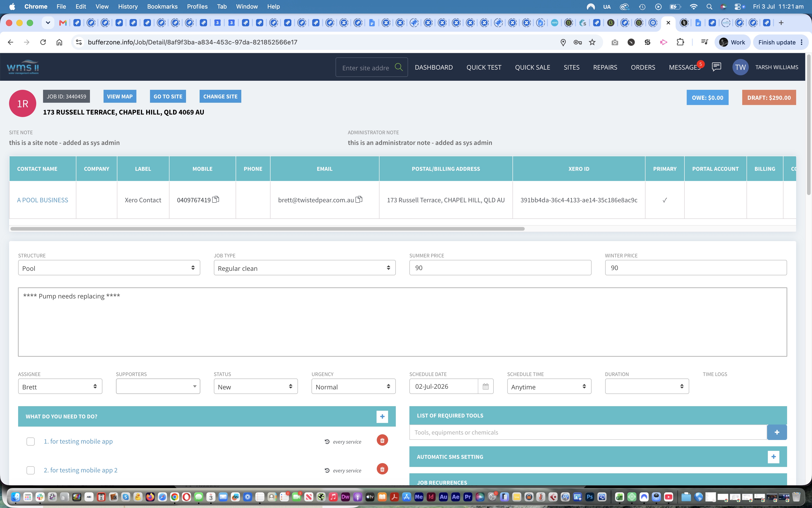Image resolution: width=812 pixels, height=508 pixels.
Task: Open A POOL BUSINESS contact link
Action: (x=43, y=200)
